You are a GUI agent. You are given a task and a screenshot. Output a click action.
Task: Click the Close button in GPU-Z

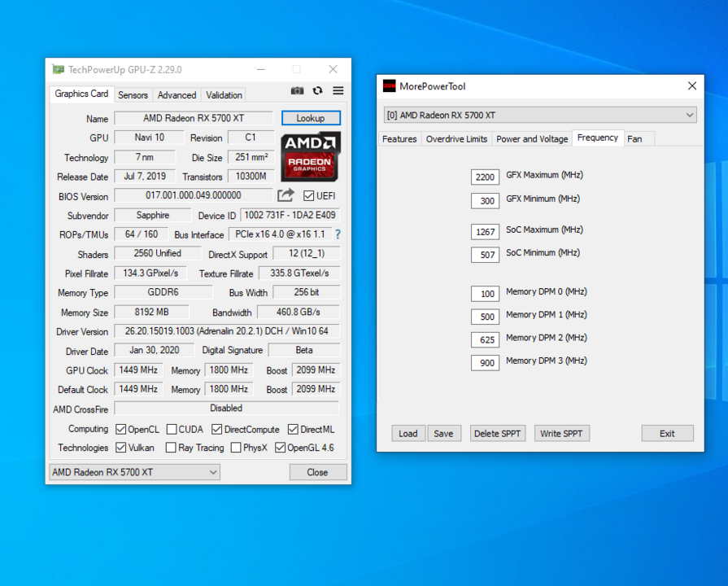coord(317,472)
